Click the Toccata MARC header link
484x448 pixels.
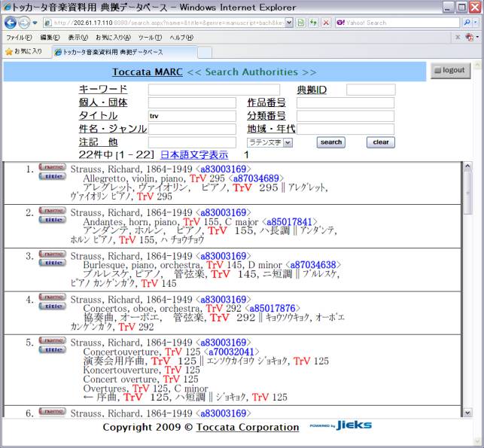point(148,72)
